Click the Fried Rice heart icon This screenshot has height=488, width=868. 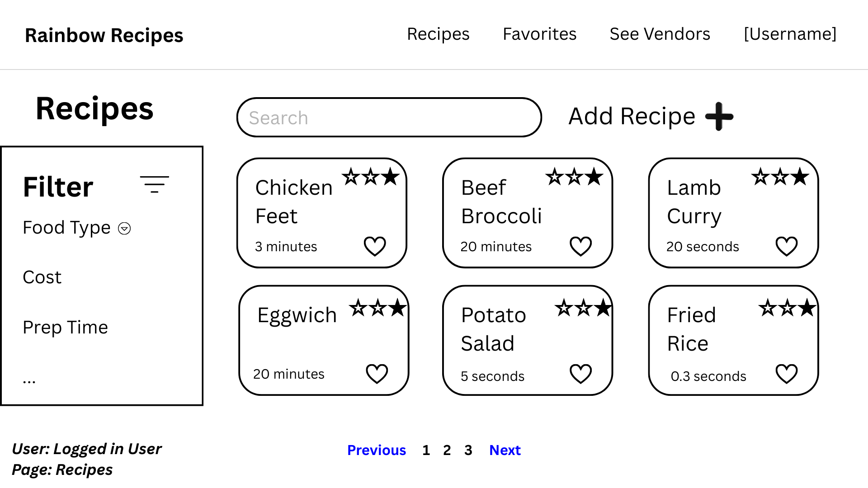[x=786, y=374]
